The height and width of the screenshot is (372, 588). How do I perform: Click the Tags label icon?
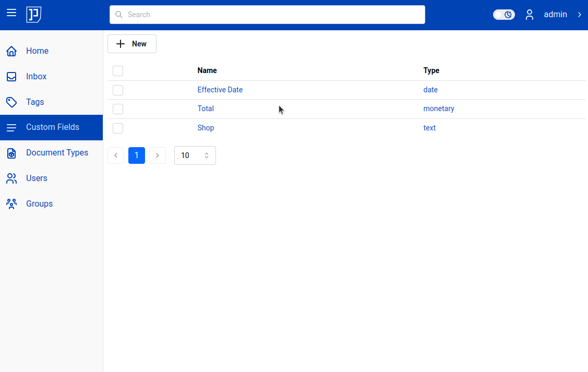pos(11,102)
